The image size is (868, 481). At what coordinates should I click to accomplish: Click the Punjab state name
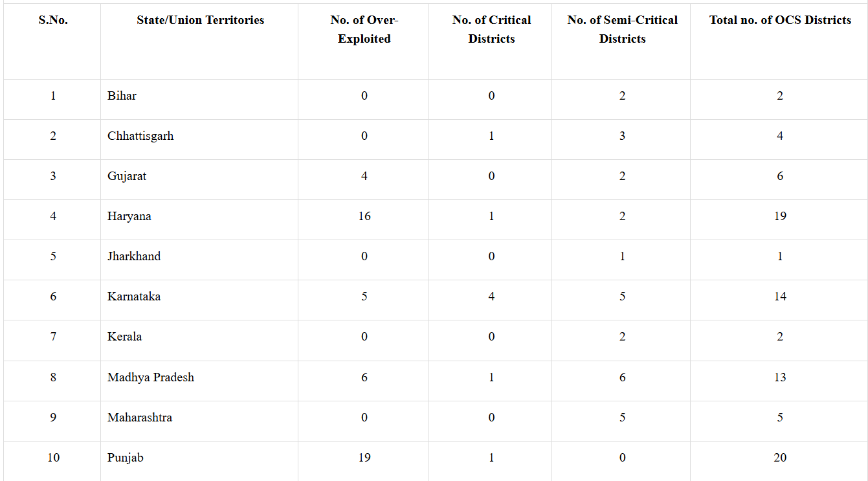pyautogui.click(x=126, y=458)
